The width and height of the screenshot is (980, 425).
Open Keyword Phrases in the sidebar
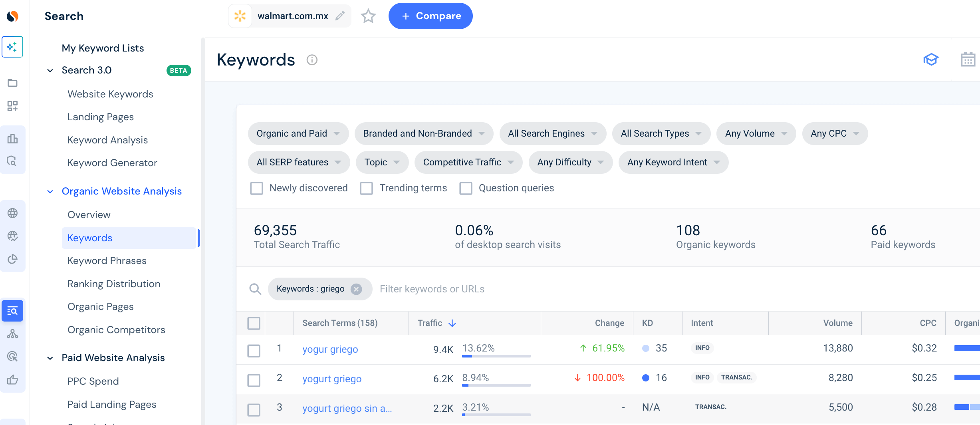tap(107, 261)
